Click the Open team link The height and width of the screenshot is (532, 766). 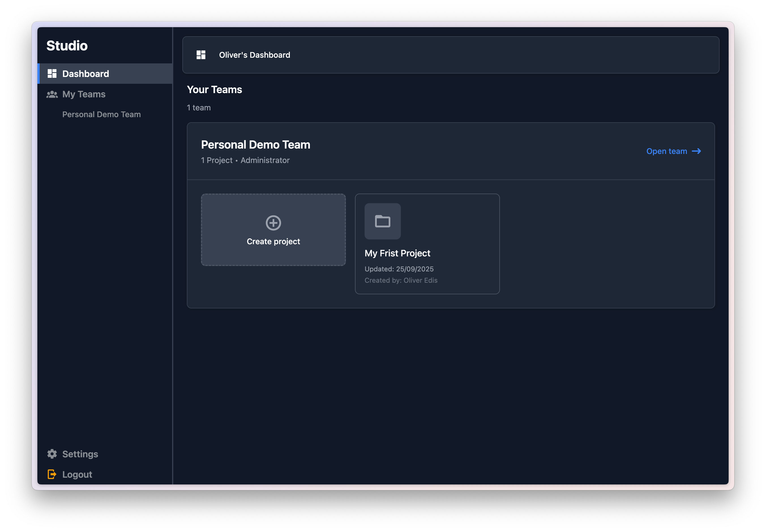(667, 151)
